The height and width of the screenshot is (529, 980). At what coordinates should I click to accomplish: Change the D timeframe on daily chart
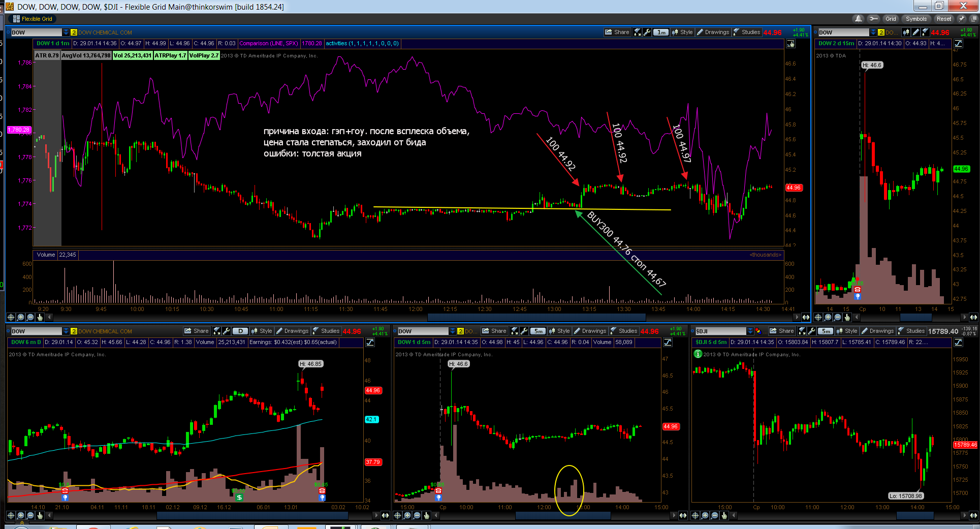240,331
